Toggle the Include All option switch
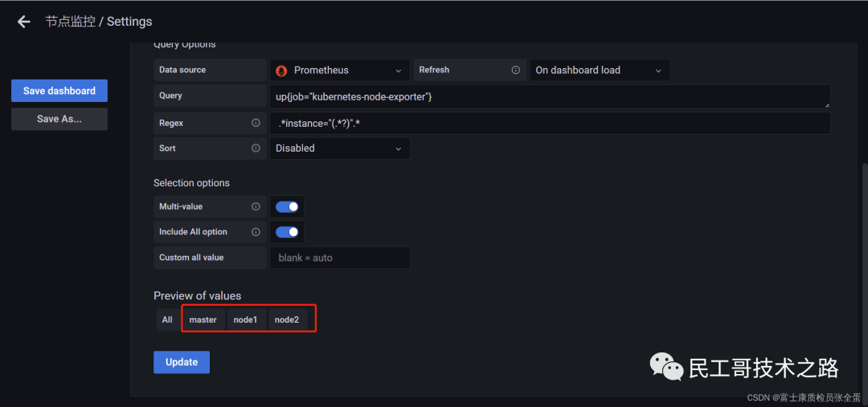Image resolution: width=868 pixels, height=407 pixels. click(287, 232)
